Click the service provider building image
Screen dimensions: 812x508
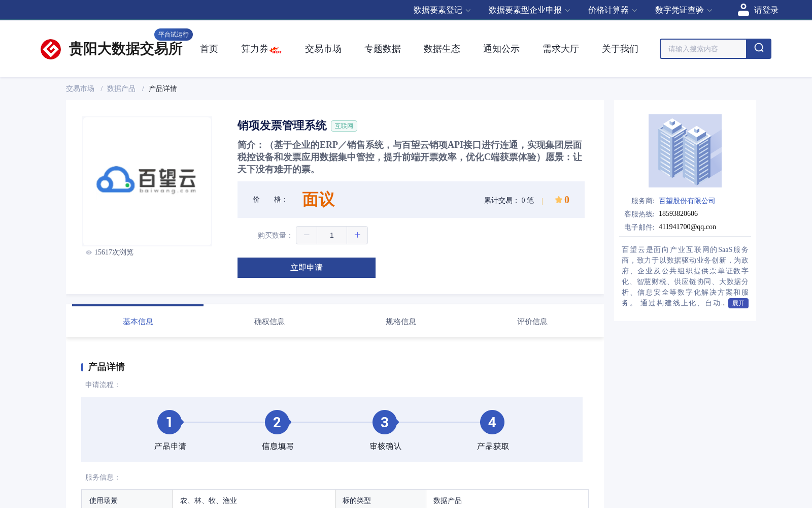tap(685, 151)
